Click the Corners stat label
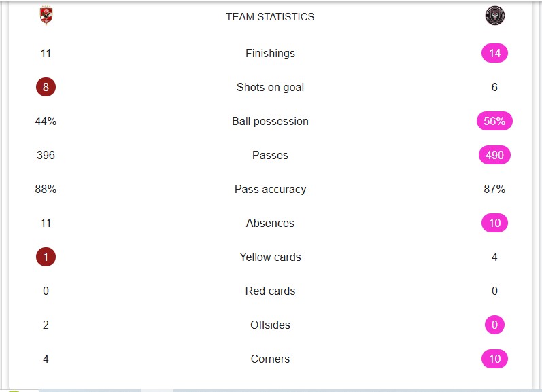 pyautogui.click(x=270, y=359)
